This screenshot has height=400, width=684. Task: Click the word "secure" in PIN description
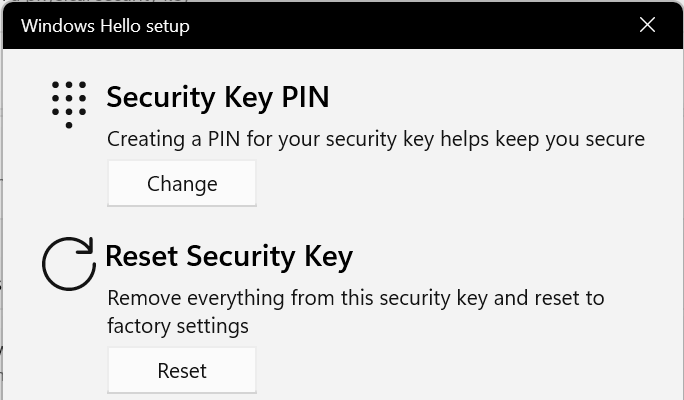(x=614, y=139)
